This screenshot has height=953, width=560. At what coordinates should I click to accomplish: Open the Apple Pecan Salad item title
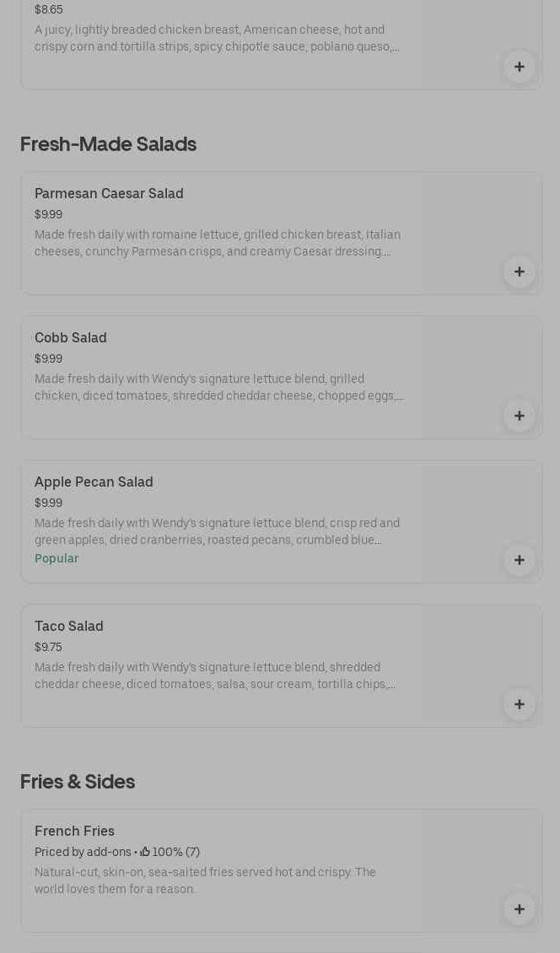(x=94, y=482)
